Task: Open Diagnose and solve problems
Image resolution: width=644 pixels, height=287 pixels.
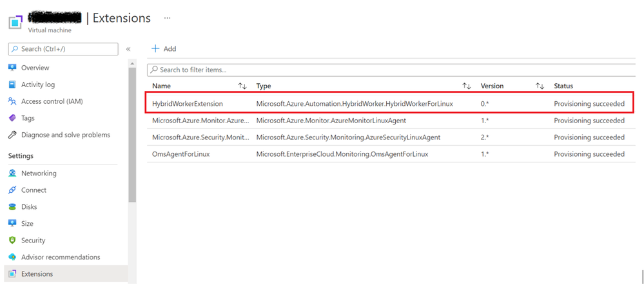Action: pos(66,135)
